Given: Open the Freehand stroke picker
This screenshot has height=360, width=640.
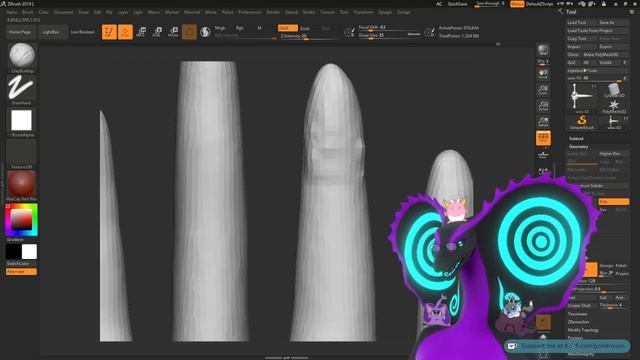Looking at the screenshot, I should [22, 89].
